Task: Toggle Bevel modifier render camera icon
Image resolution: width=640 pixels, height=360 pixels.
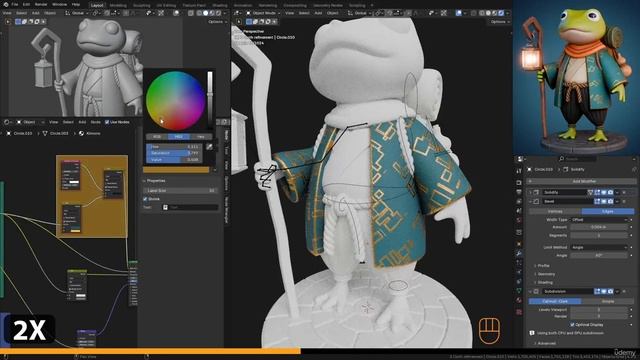Action: coord(610,202)
